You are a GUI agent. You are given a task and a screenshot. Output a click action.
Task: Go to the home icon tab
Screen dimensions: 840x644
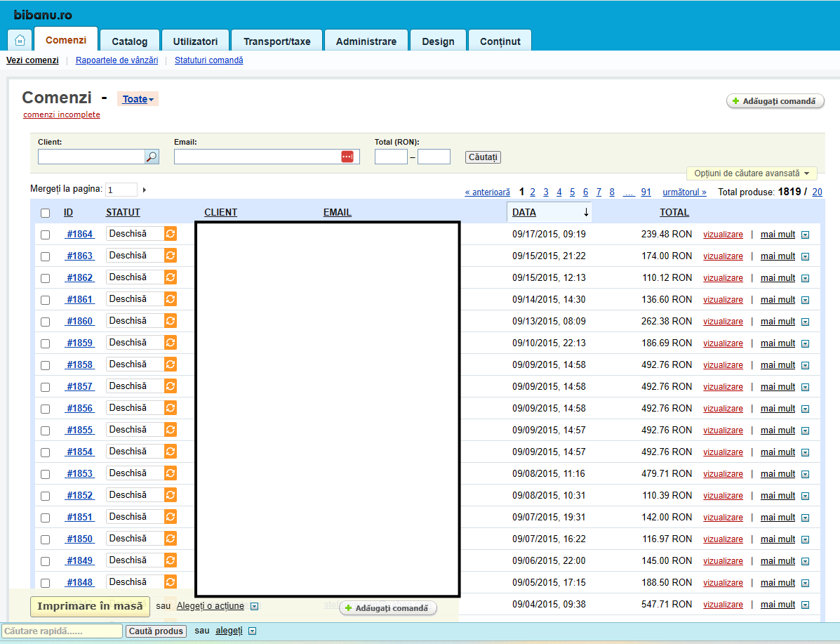pyautogui.click(x=20, y=40)
